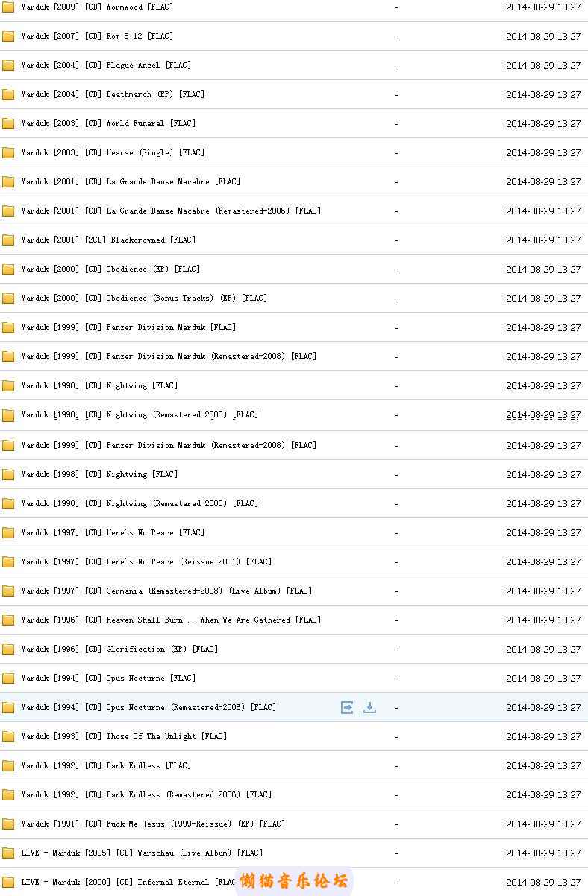Open Marduk [2007] Rom 5 12 folder name
The image size is (588, 896).
click(x=97, y=36)
